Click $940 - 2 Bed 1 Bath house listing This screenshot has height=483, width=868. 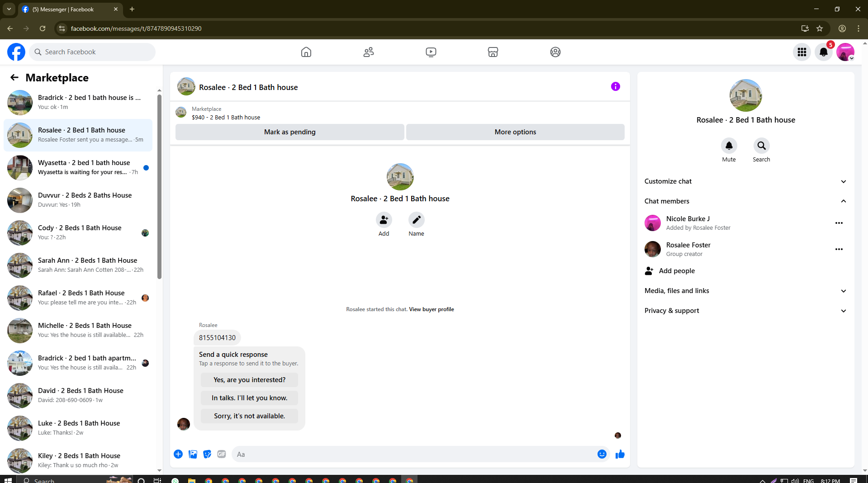coord(226,117)
